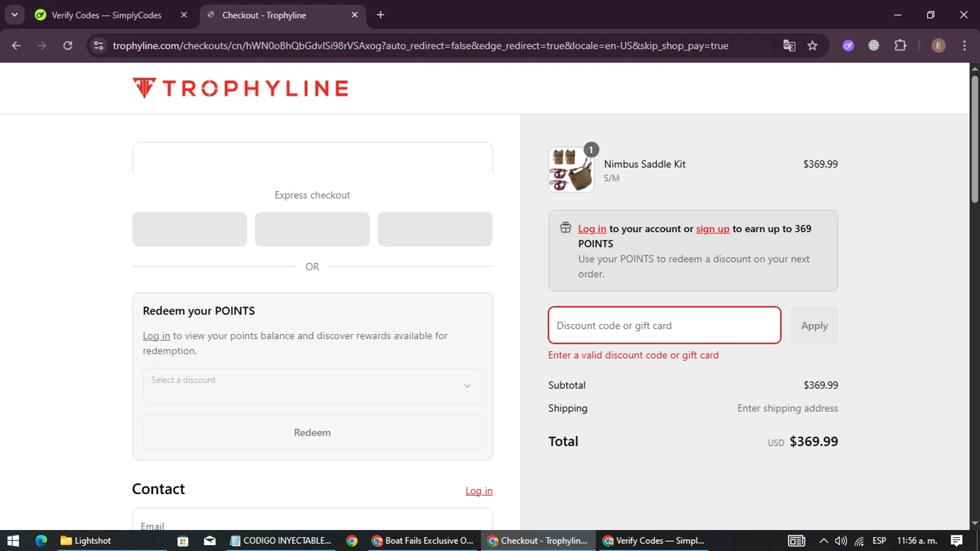Viewport: 980px width, 551px height.
Task: Click the Apply discount button
Action: [814, 325]
